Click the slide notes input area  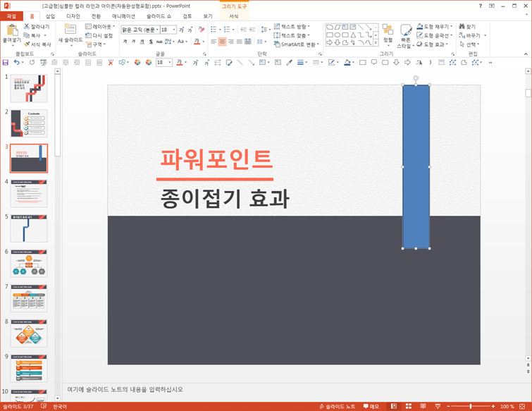pos(295,390)
